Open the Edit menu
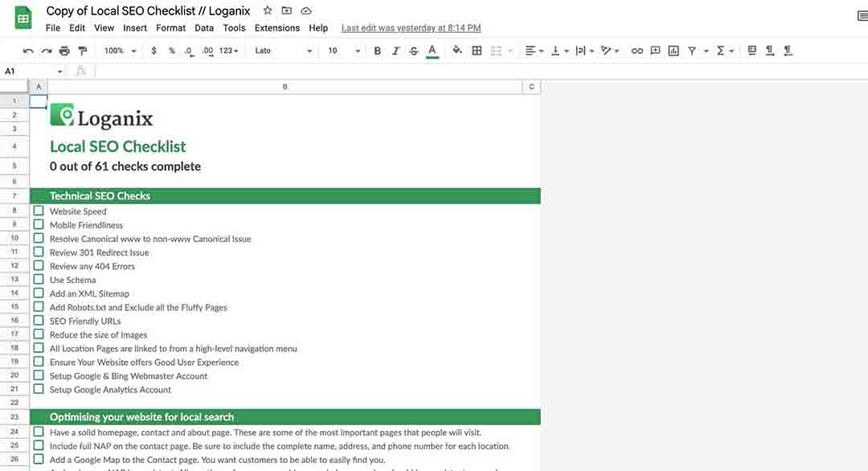This screenshot has width=868, height=471. (x=77, y=27)
